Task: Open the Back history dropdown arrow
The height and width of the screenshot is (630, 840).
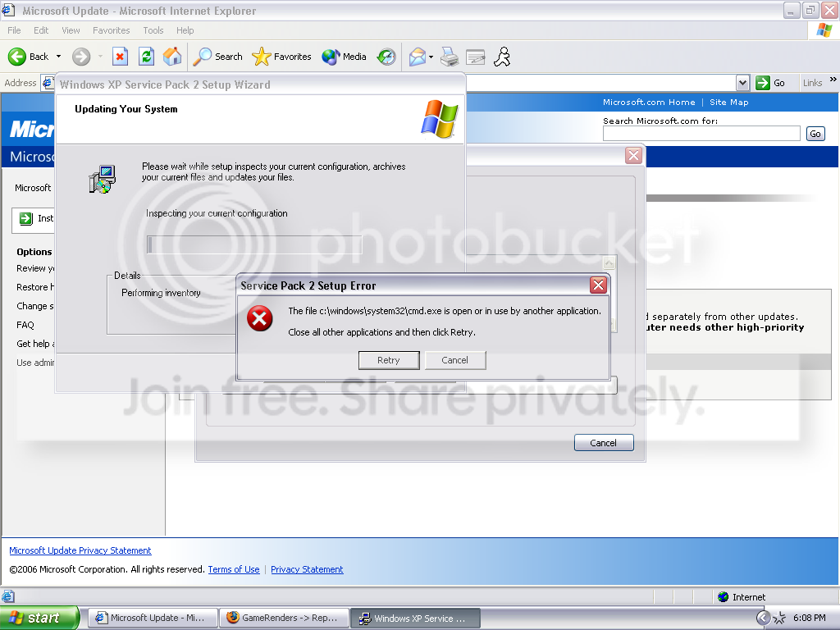Action: coord(58,57)
